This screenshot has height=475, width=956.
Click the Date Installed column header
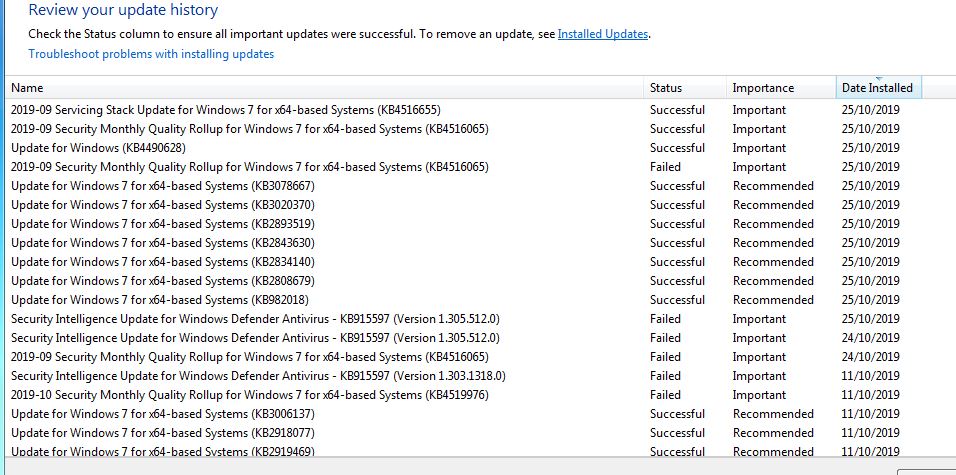(877, 89)
